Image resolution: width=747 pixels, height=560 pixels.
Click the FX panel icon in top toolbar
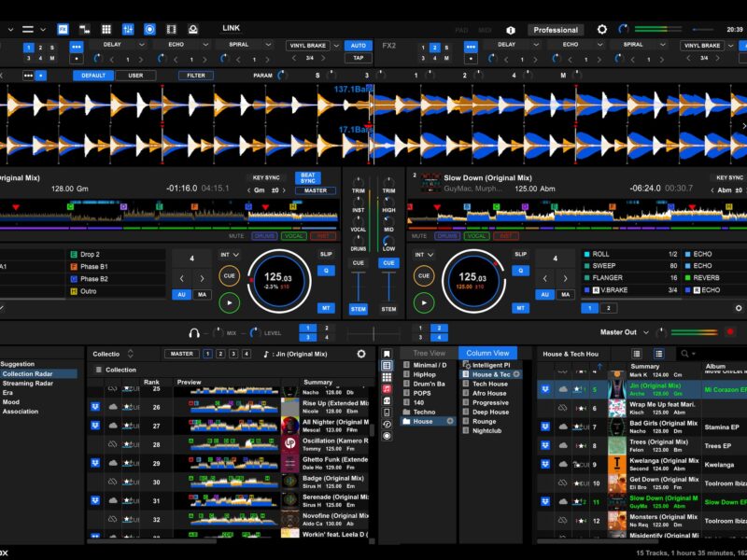coord(63,30)
